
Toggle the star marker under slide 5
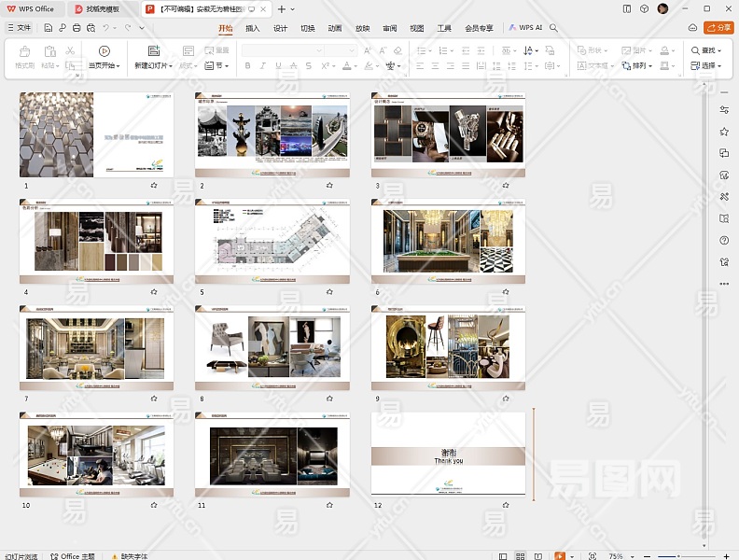(329, 292)
